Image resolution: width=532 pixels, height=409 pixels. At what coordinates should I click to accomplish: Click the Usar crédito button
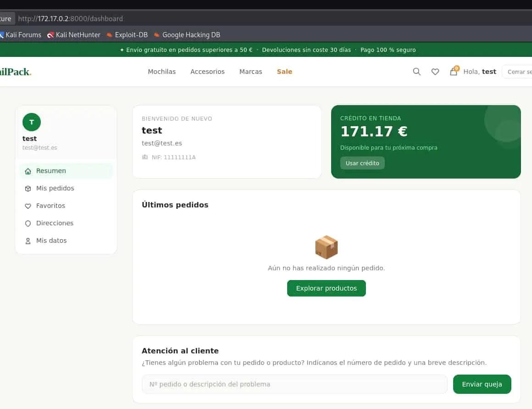[362, 163]
